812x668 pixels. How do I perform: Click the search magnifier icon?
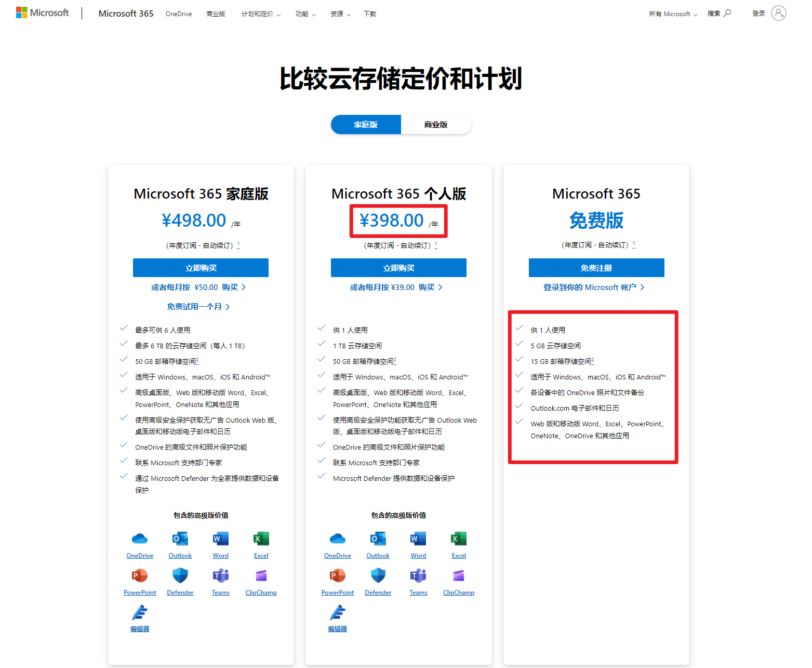pyautogui.click(x=727, y=13)
